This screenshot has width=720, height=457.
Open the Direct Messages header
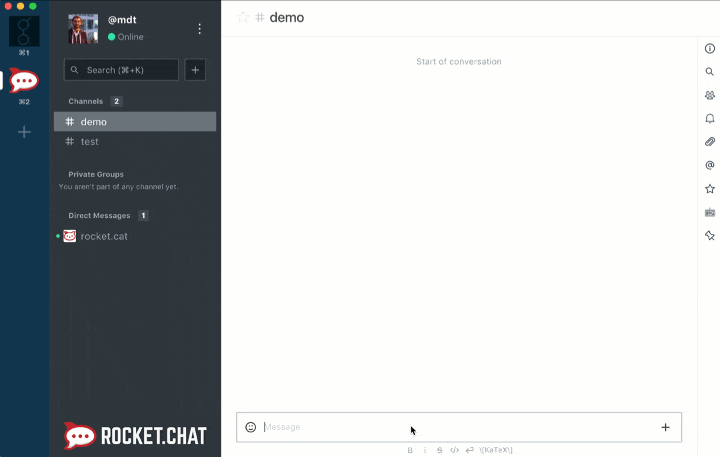coord(99,215)
